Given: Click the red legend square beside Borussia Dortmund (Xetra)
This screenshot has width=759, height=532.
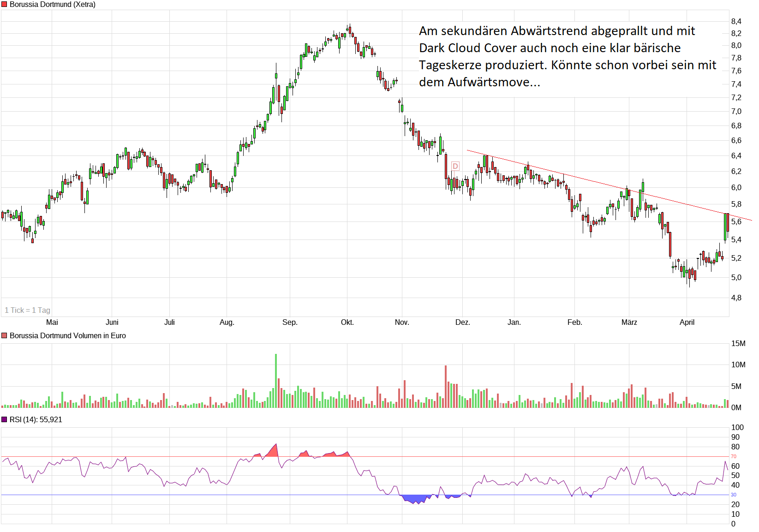Looking at the screenshot, I should [x=4, y=4].
